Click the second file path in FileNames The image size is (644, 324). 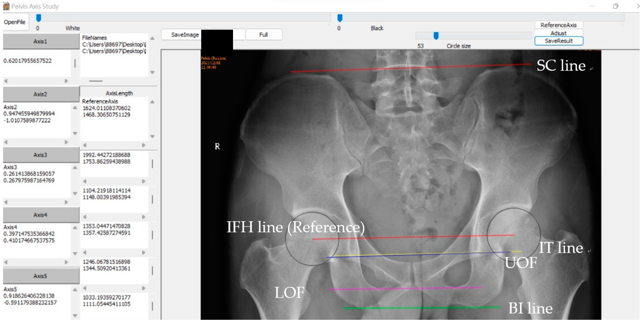[x=114, y=51]
